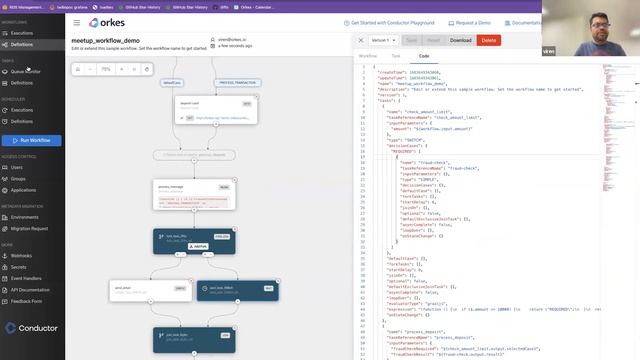Click left fork branch add/remove control
640x360 pixels.
point(180,254)
